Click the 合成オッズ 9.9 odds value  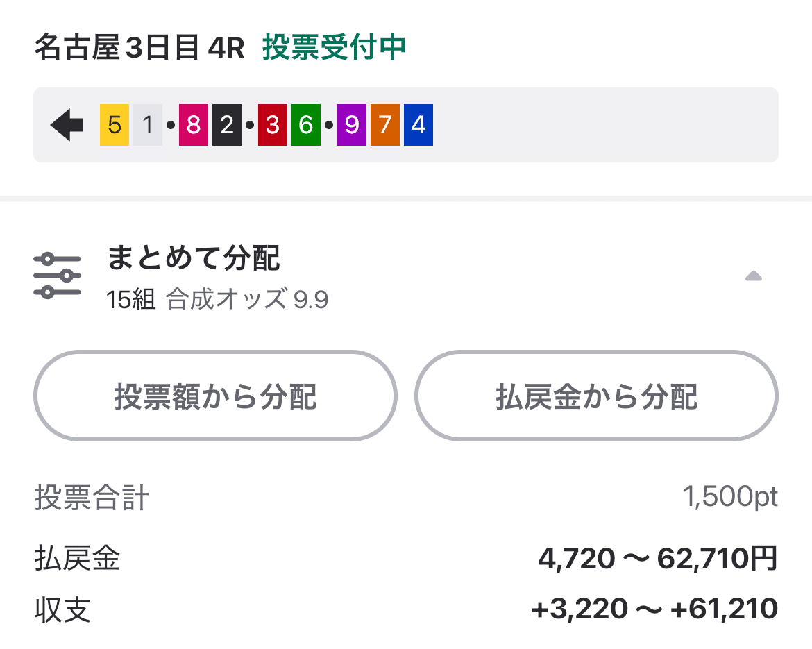247,300
